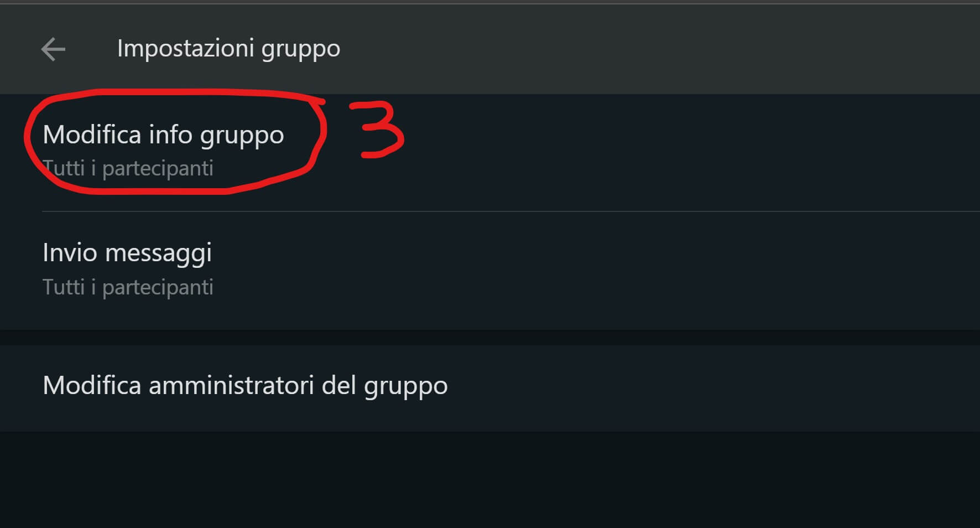Click the word messaggi in Invio messaggi

(159, 254)
